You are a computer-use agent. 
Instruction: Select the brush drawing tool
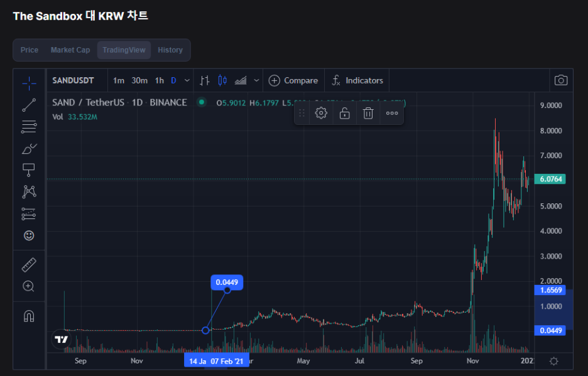(x=29, y=149)
